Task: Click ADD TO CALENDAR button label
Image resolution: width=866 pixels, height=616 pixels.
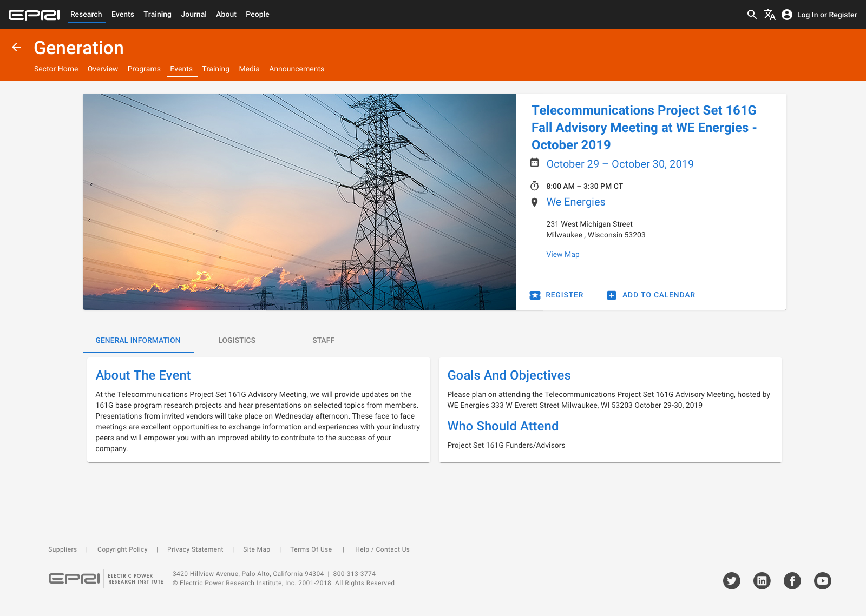Action: (659, 295)
